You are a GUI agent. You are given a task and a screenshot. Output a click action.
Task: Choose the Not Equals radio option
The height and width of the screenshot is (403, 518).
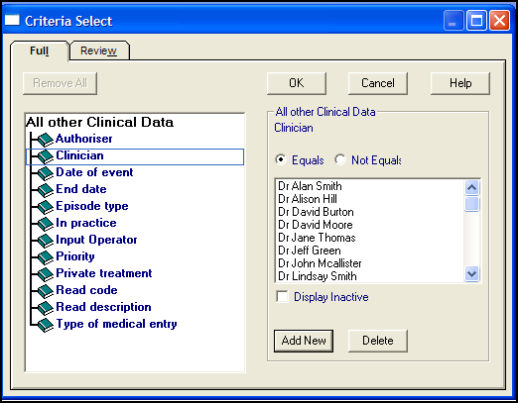[x=340, y=160]
